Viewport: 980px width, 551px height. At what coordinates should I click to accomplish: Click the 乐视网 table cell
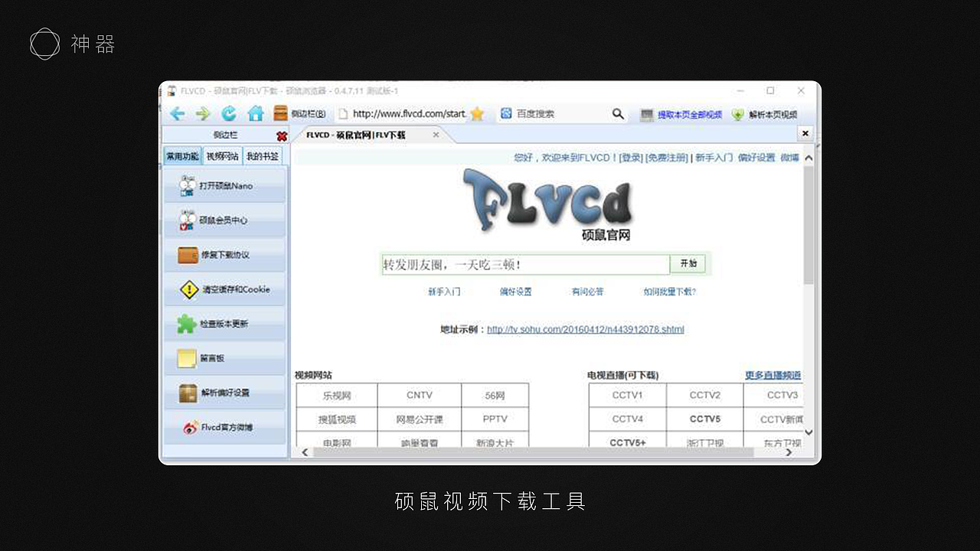(x=337, y=396)
